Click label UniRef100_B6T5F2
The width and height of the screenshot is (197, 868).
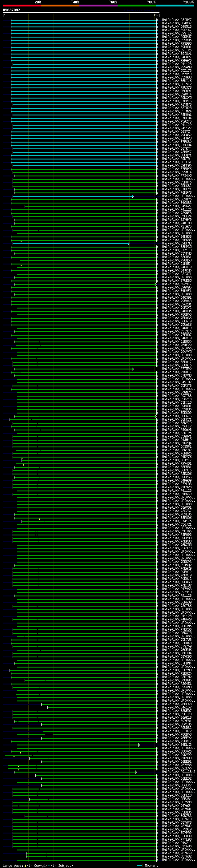(x=177, y=84)
